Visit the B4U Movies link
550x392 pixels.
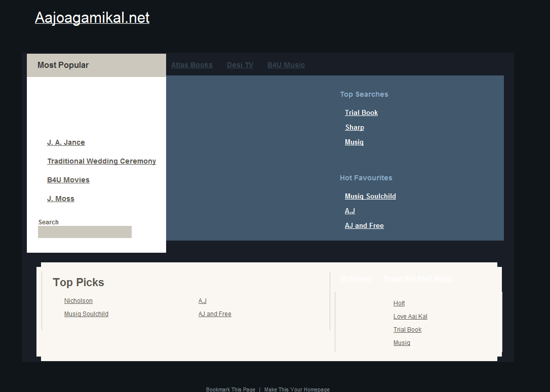68,180
